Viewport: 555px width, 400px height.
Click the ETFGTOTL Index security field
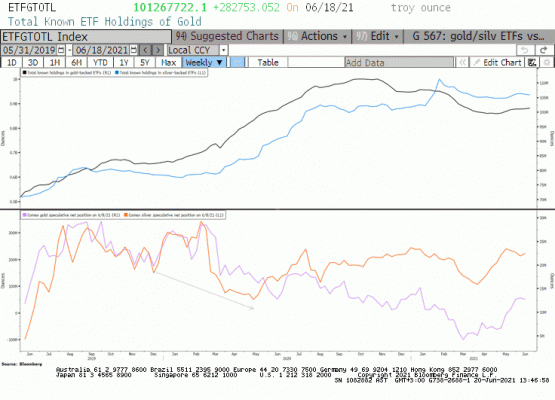pyautogui.click(x=86, y=36)
